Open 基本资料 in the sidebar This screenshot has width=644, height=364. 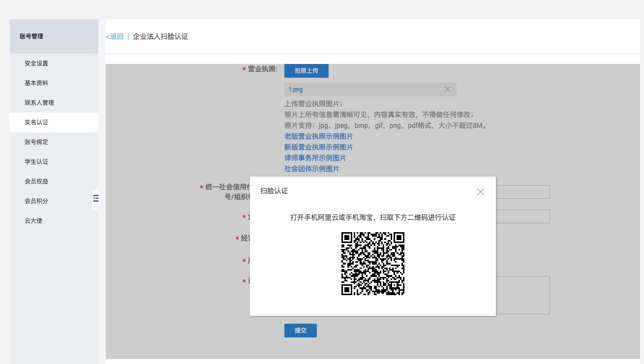(x=36, y=83)
